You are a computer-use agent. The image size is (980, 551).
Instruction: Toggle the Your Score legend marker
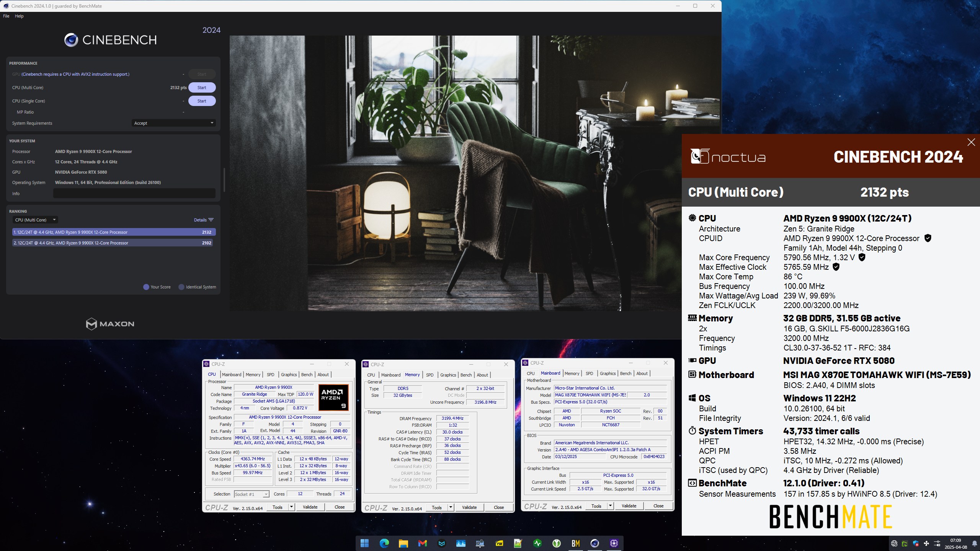tap(146, 287)
